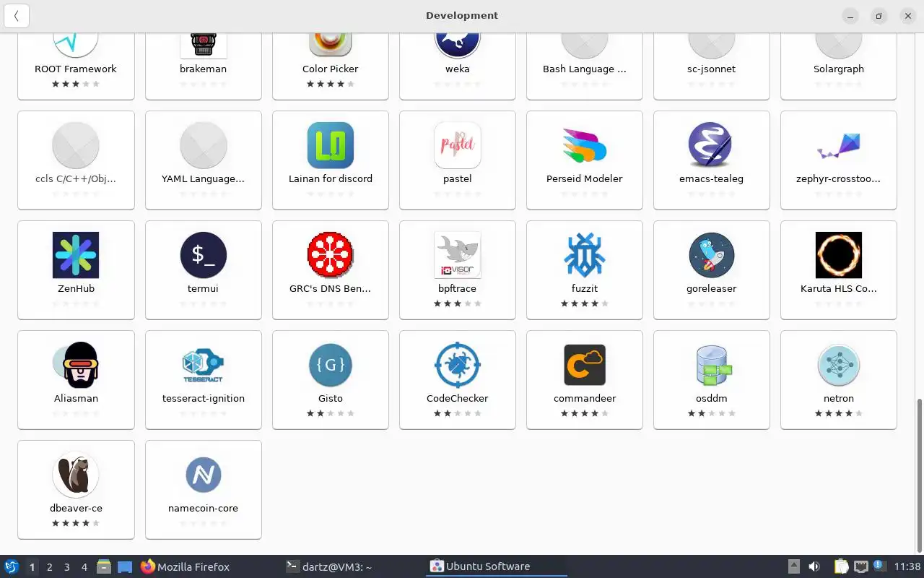Select the namecoin-core icon
The height and width of the screenshot is (578, 924).
pos(204,475)
